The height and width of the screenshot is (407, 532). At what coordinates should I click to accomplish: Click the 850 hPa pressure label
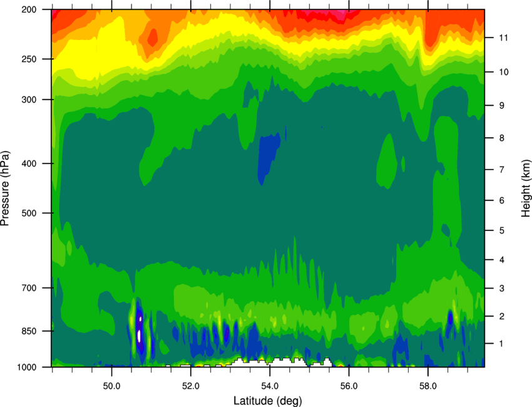[x=29, y=331]
